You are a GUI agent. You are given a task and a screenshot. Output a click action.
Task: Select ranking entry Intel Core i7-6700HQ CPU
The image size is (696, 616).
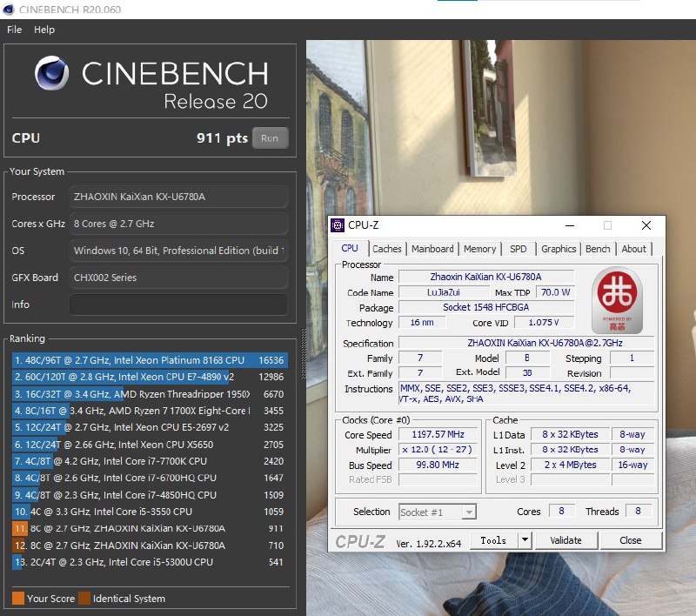point(150,478)
